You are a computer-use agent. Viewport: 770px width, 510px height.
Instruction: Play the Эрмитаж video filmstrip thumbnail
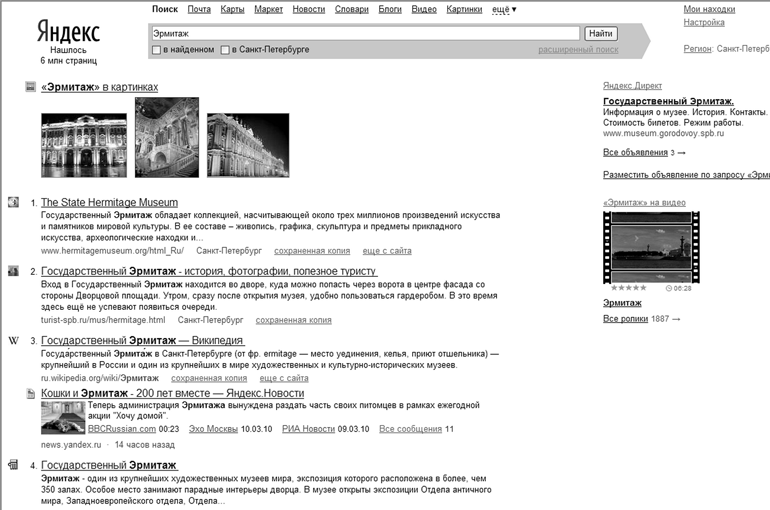click(651, 247)
